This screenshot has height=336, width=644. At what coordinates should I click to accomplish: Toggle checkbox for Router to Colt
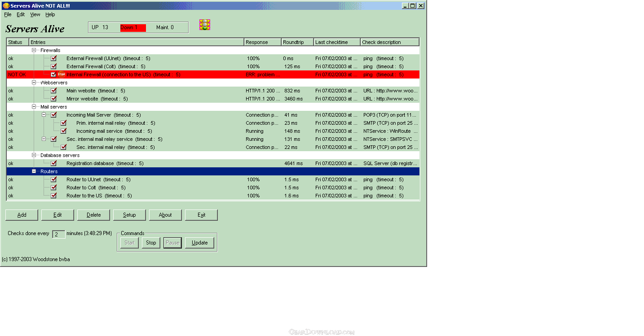(x=53, y=188)
